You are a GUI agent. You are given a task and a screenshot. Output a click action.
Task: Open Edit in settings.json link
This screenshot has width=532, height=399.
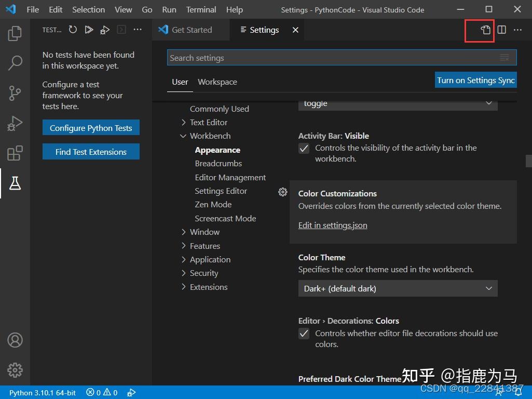click(x=333, y=225)
